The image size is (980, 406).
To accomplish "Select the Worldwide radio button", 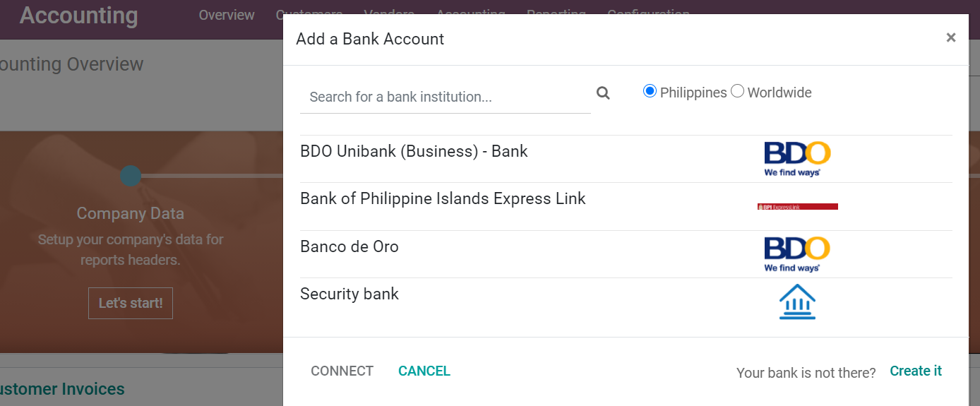I will pyautogui.click(x=737, y=91).
